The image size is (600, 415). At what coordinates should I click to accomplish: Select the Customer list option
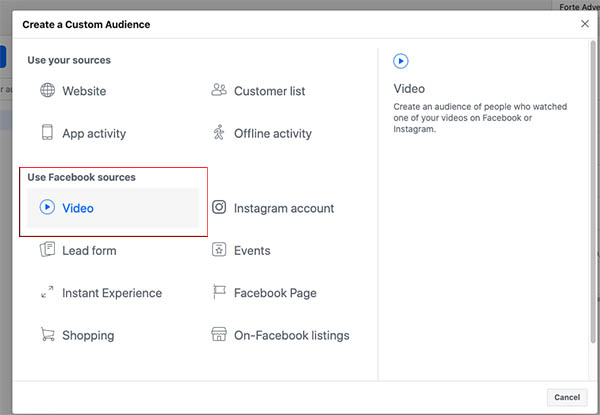[270, 91]
